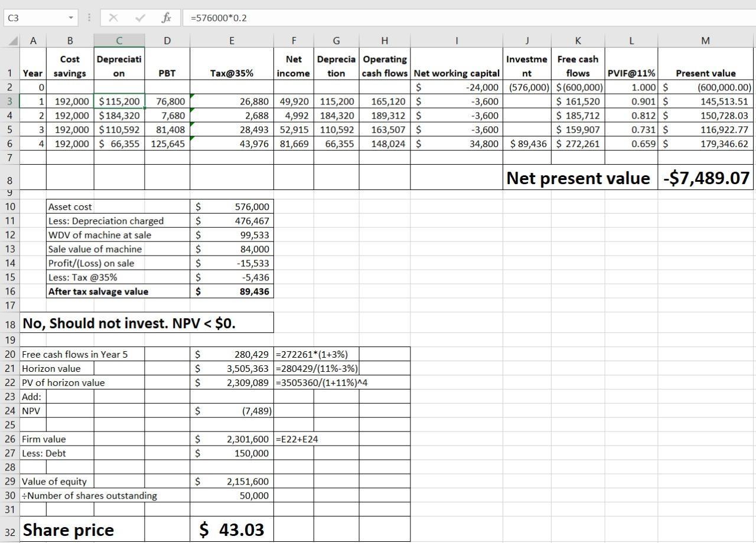Select column C header
The image size is (756, 543).
[x=119, y=40]
